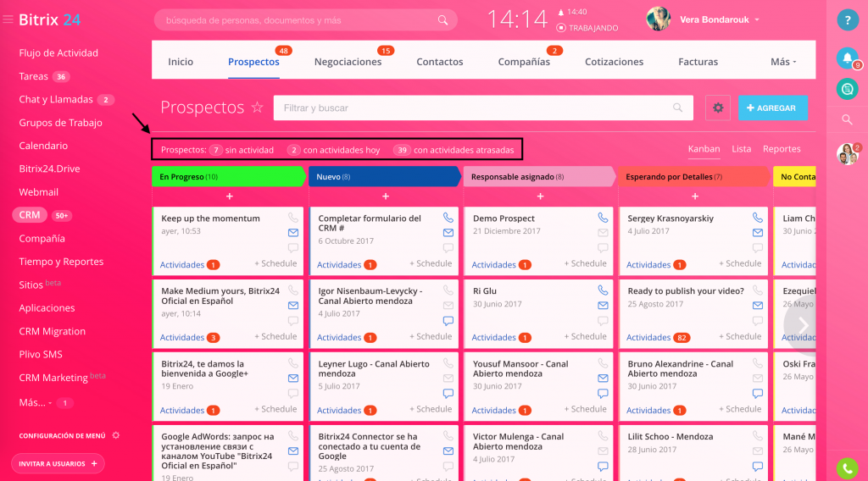Add a card to Esperando por Detalles column
Screen dimensions: 868x481
tap(695, 196)
